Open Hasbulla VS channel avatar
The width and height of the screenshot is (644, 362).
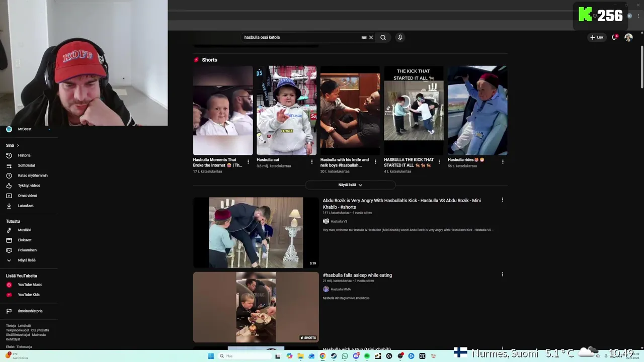[x=326, y=221]
